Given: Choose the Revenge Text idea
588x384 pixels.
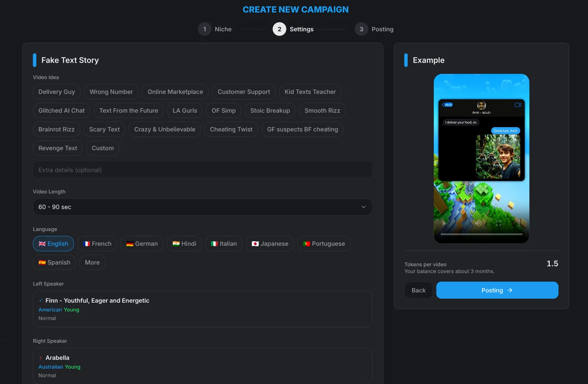Looking at the screenshot, I should coord(58,148).
